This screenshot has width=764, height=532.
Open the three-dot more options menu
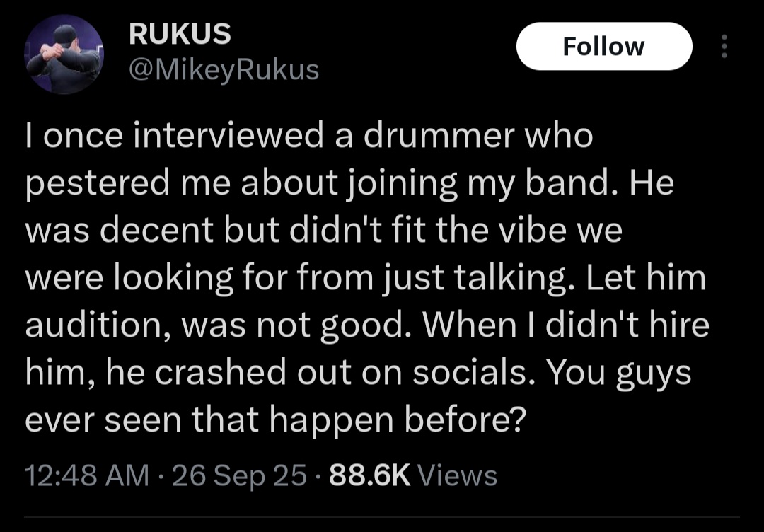(x=722, y=47)
